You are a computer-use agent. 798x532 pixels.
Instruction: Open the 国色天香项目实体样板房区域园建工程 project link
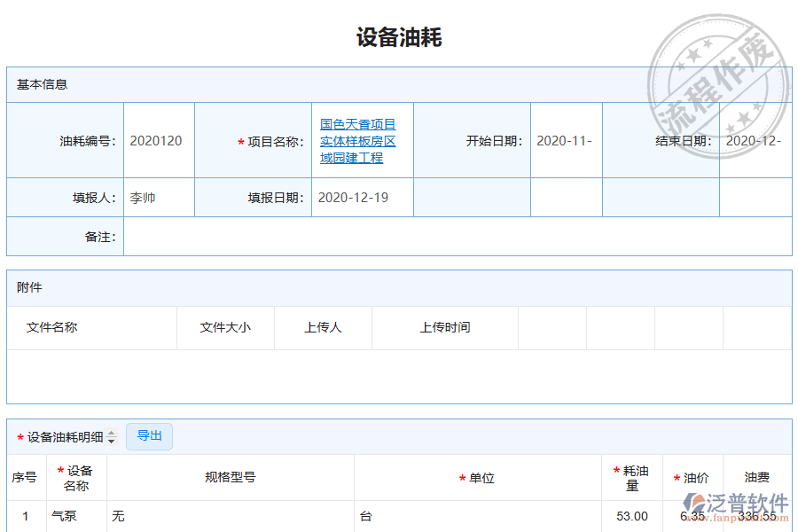point(356,140)
